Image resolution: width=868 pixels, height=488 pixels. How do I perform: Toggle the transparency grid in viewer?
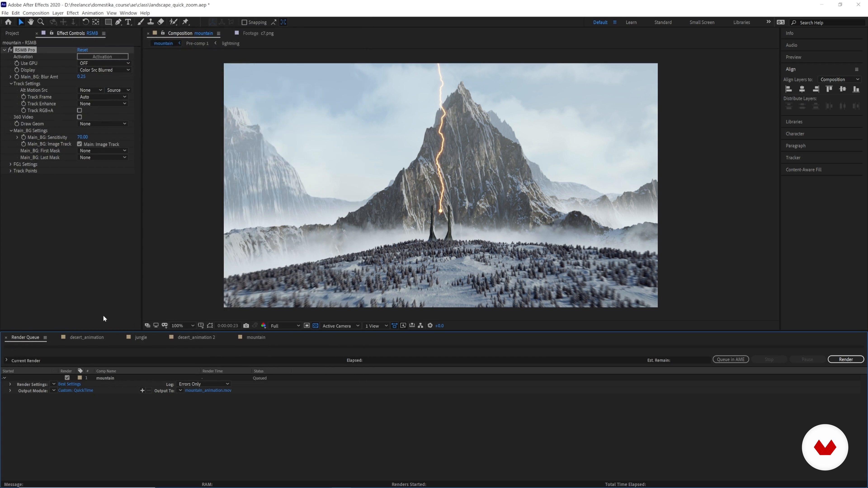pos(315,326)
